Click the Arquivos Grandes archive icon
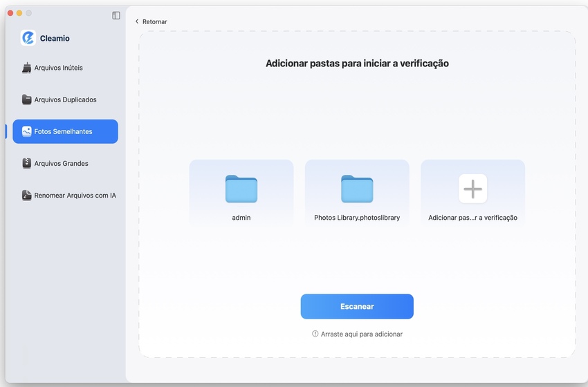The width and height of the screenshot is (588, 387). 26,163
